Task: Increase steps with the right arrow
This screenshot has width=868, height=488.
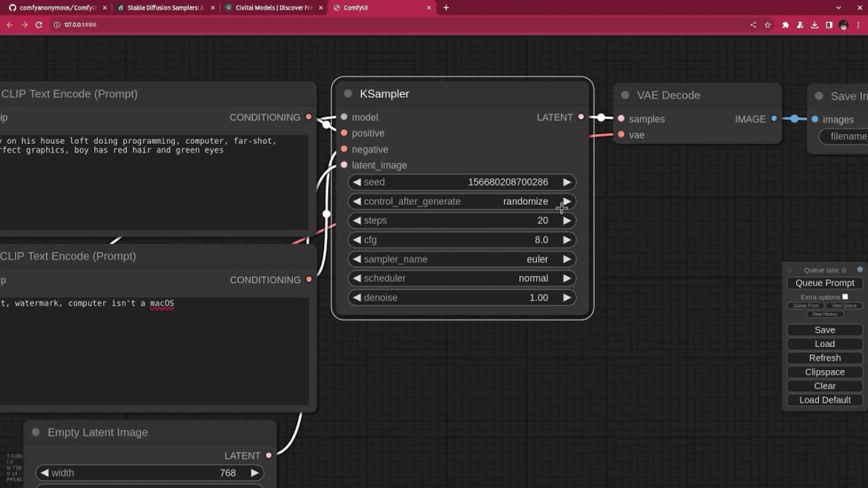Action: pyautogui.click(x=567, y=221)
